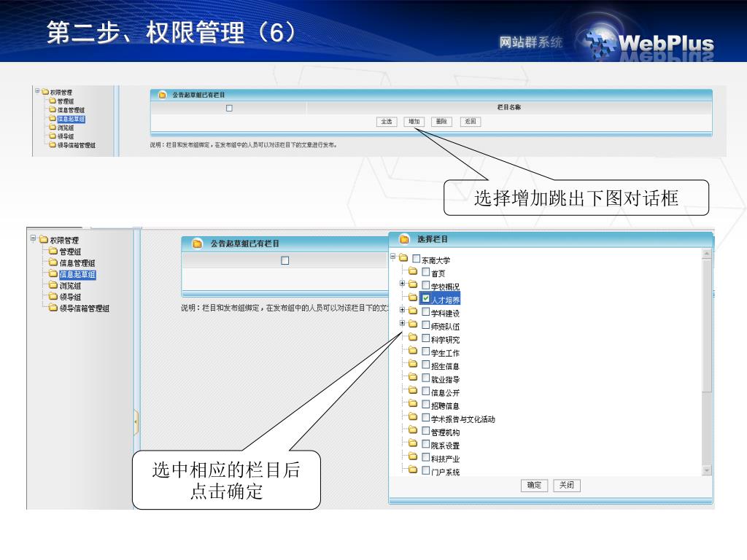Click the folder icon next to 门户系统
This screenshot has width=747, height=560.
(x=413, y=471)
